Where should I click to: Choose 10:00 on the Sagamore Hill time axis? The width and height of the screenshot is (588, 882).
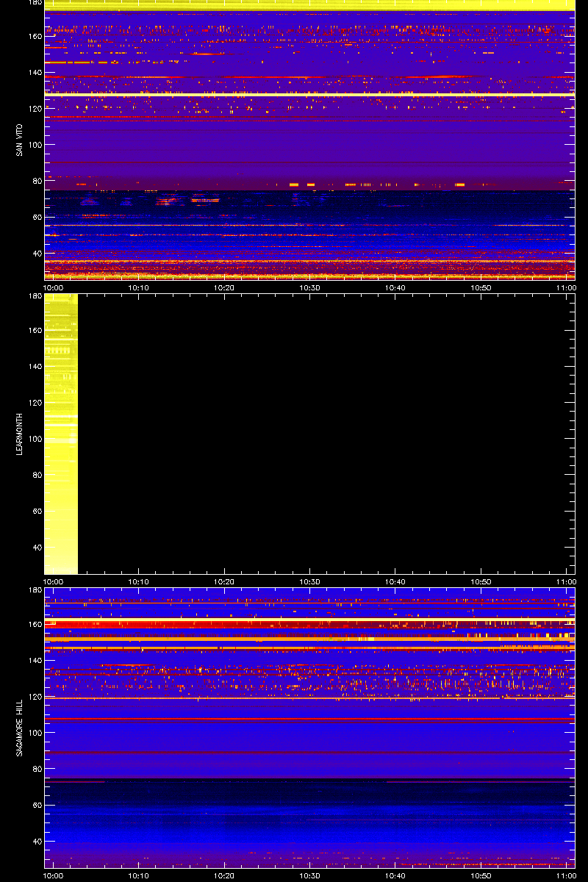[54, 875]
